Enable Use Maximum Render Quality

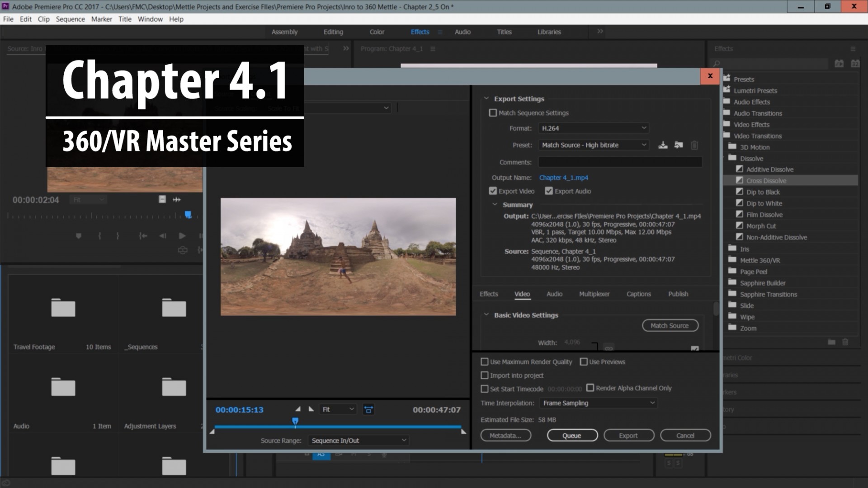tap(484, 361)
